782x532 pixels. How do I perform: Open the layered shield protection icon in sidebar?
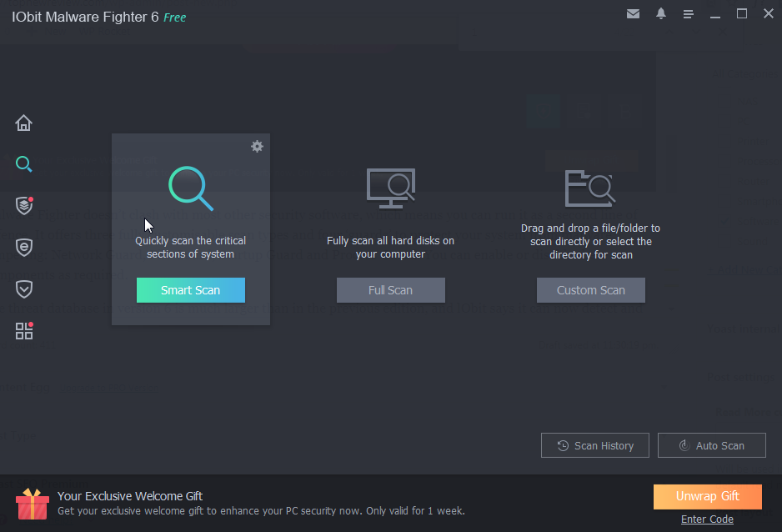[24, 205]
